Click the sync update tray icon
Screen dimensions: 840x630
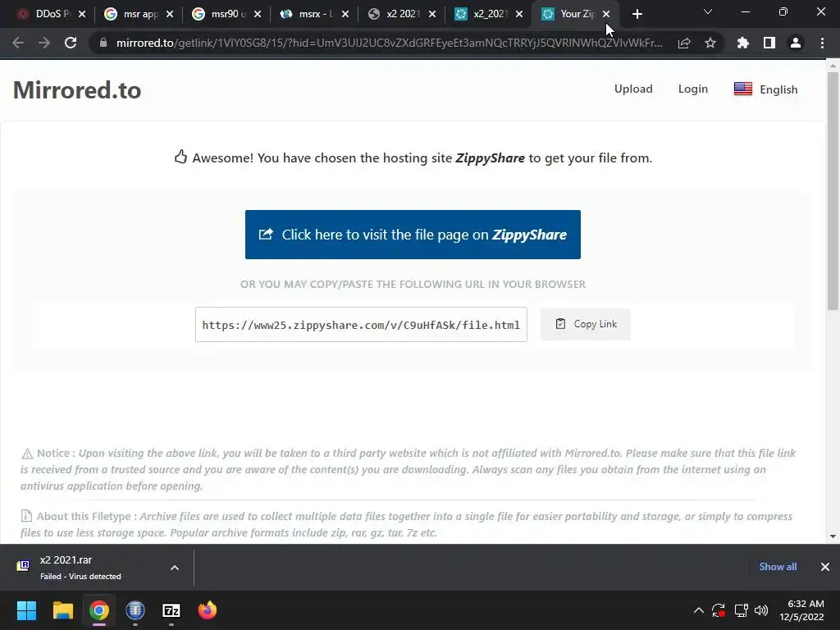click(719, 610)
